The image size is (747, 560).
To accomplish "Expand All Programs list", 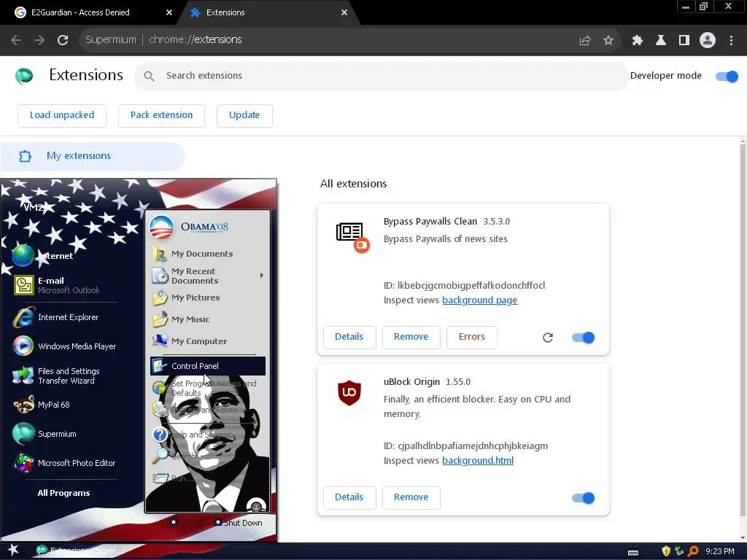I will [x=64, y=493].
